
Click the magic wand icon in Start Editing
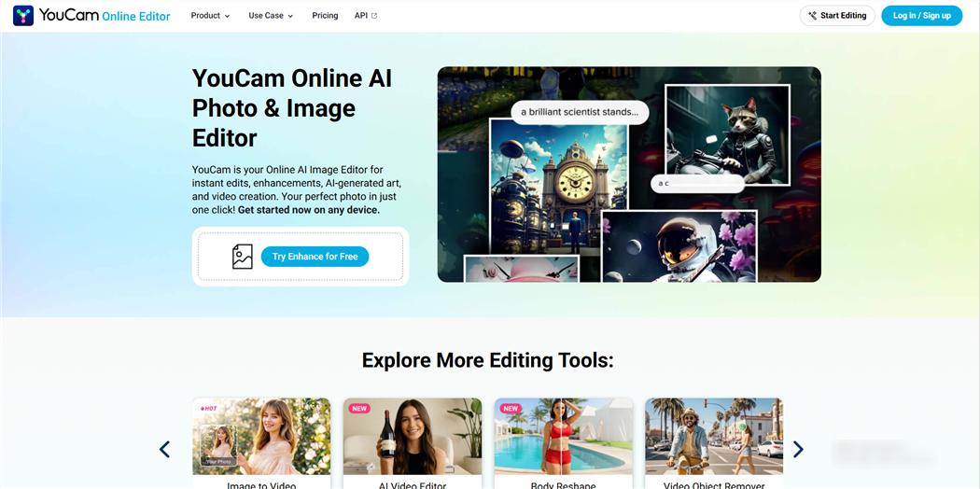813,16
